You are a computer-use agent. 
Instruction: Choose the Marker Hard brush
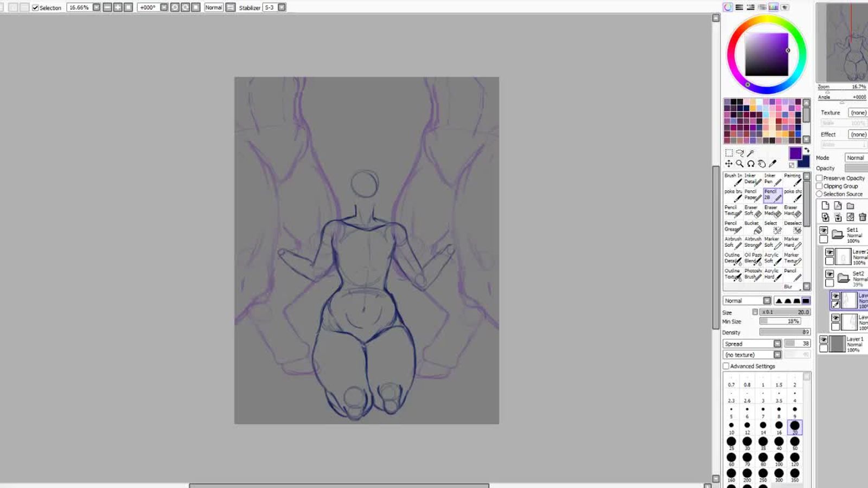pos(793,242)
